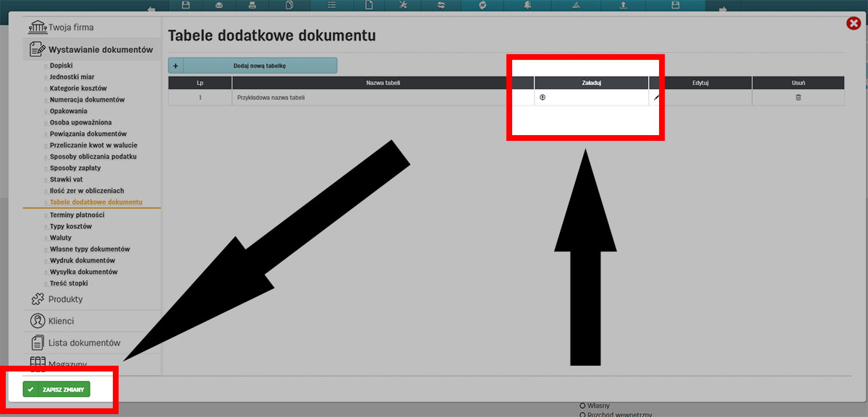Click the printer icon in the top toolbar
Image resolution: width=868 pixels, height=417 pixels.
click(x=252, y=6)
